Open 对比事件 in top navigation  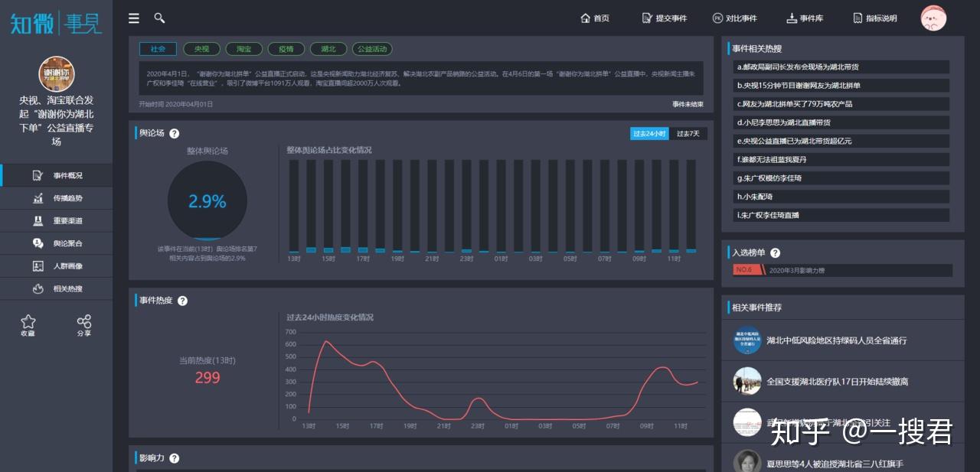[x=734, y=18]
